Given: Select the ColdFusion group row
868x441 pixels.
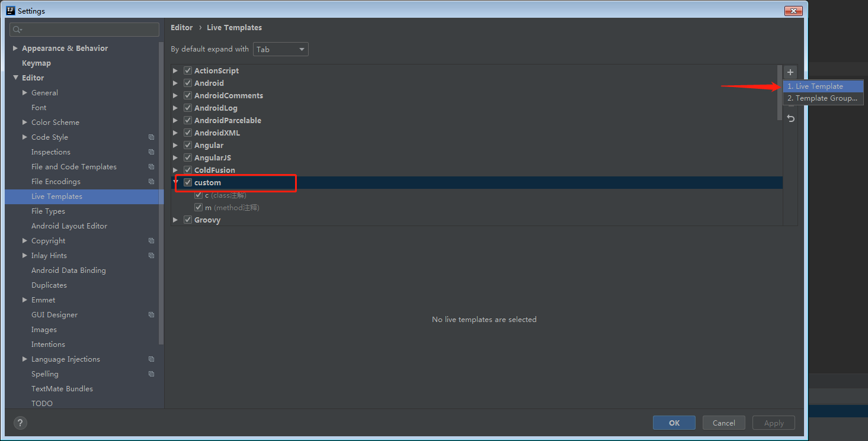Looking at the screenshot, I should coord(477,170).
